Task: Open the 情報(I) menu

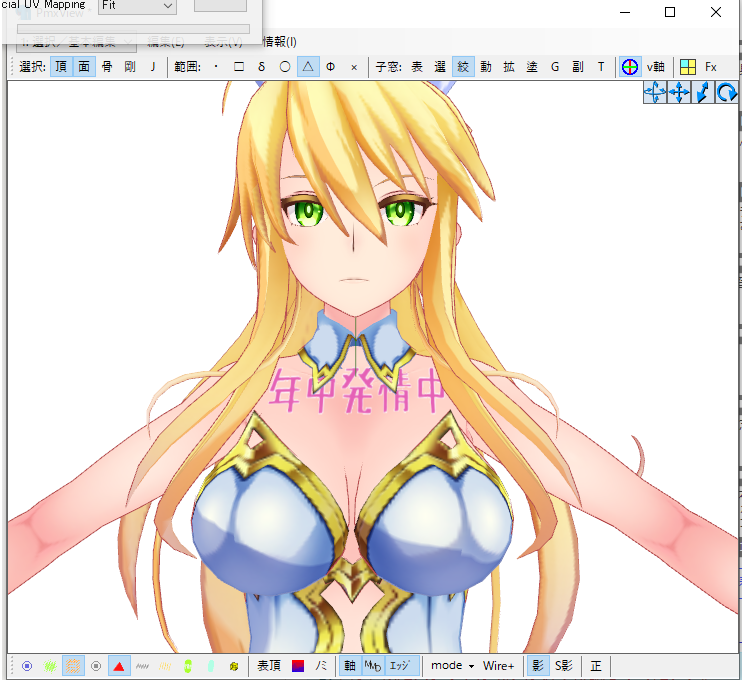Action: (279, 42)
